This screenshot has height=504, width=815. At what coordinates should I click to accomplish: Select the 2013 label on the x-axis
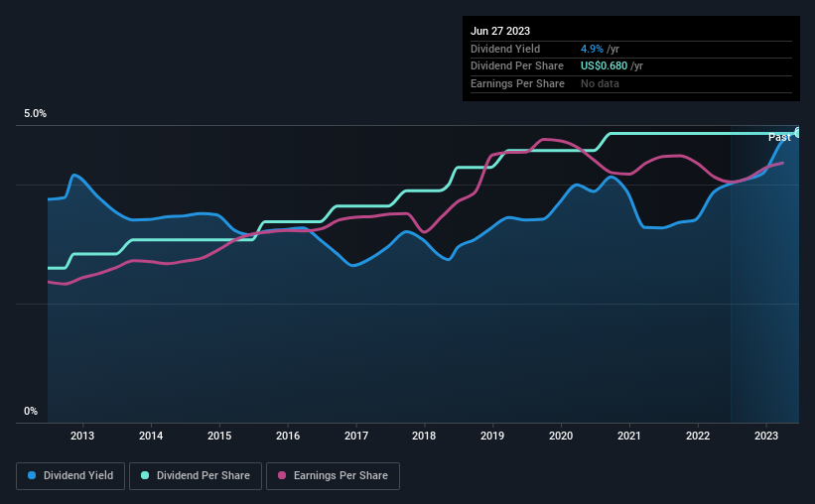[x=82, y=436]
